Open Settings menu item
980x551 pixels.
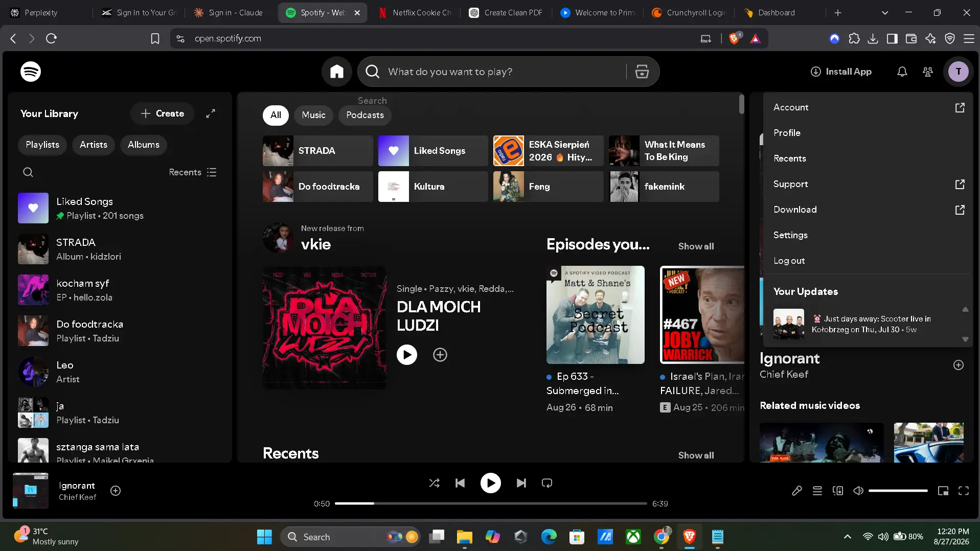tap(869, 235)
